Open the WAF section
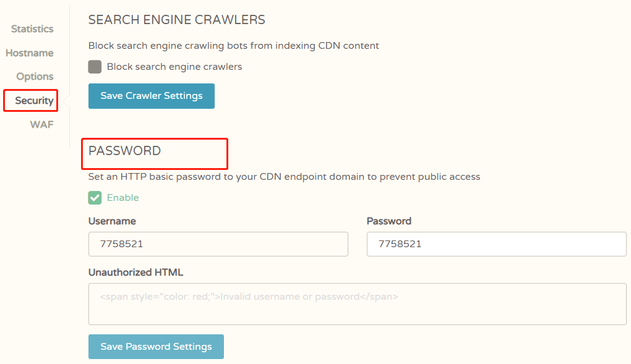The width and height of the screenshot is (631, 364). point(41,124)
